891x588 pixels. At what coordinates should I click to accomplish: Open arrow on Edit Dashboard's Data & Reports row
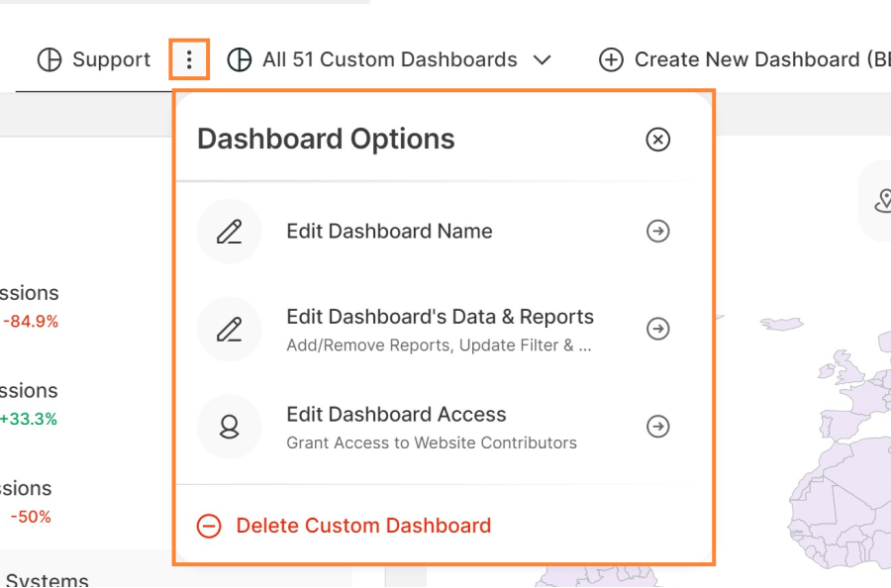point(657,329)
